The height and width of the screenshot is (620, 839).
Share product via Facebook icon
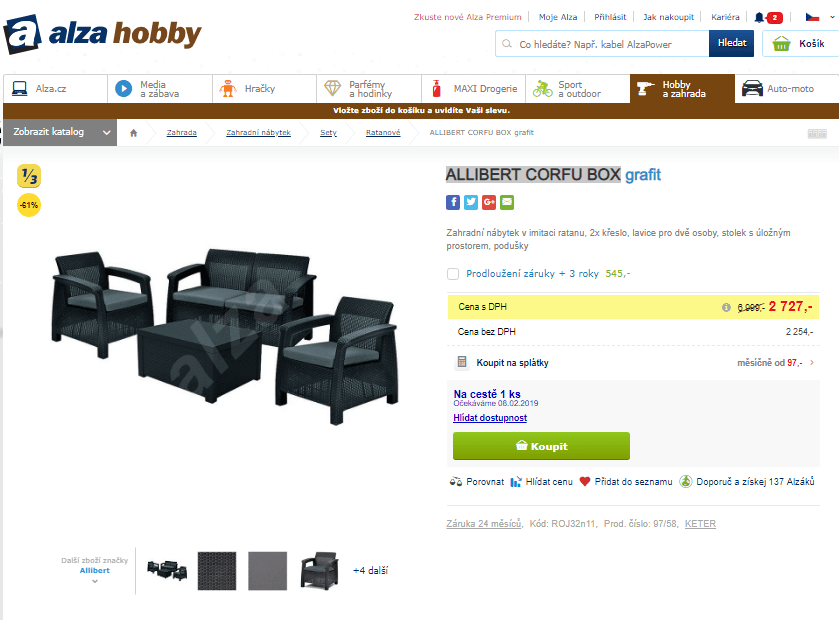tap(453, 202)
